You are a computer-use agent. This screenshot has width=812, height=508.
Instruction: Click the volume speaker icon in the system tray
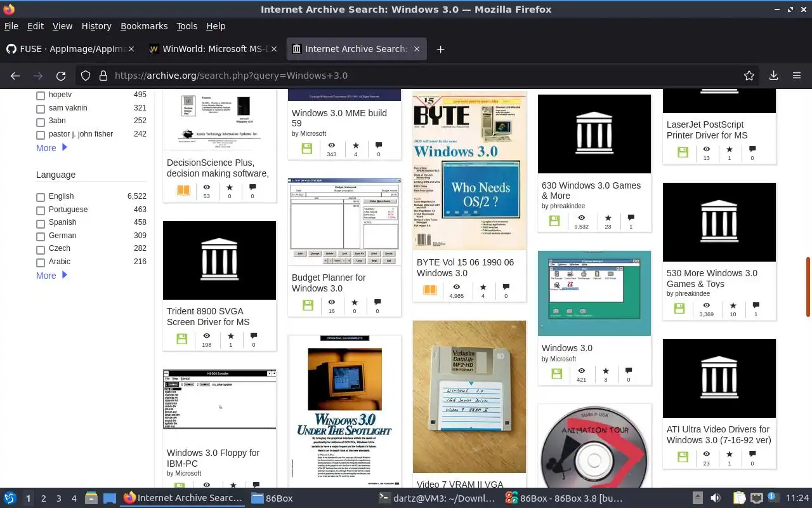716,498
